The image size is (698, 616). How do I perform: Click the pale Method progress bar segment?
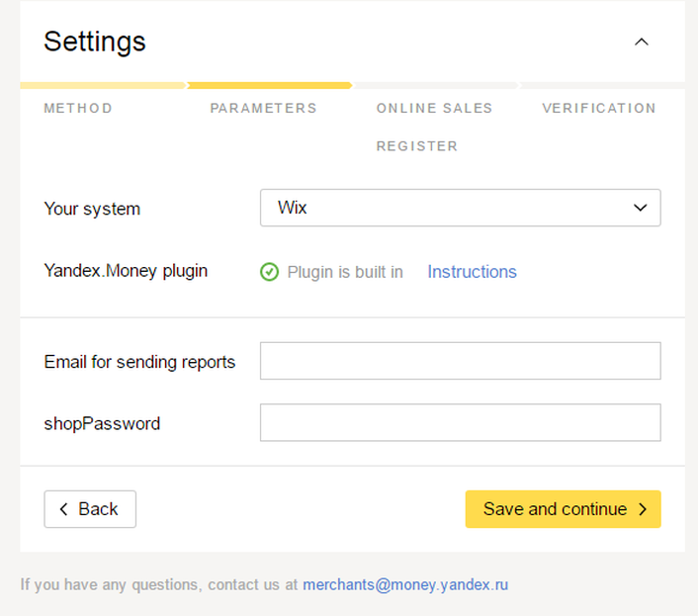coord(103,85)
